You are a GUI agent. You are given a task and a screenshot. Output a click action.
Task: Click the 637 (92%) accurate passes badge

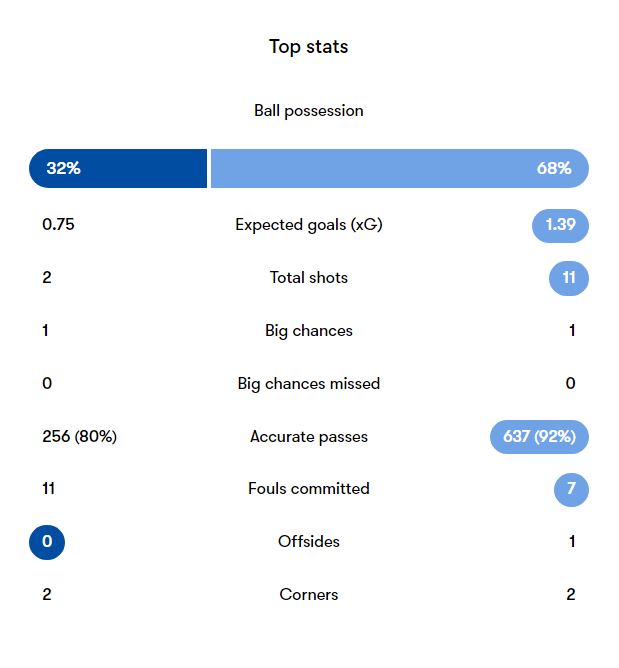pyautogui.click(x=539, y=437)
